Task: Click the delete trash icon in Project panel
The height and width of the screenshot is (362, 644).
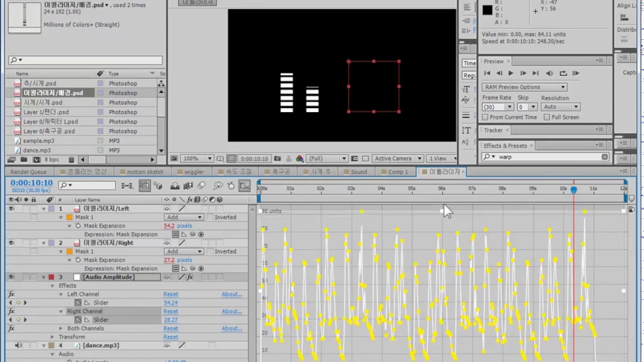Action: pos(71,160)
